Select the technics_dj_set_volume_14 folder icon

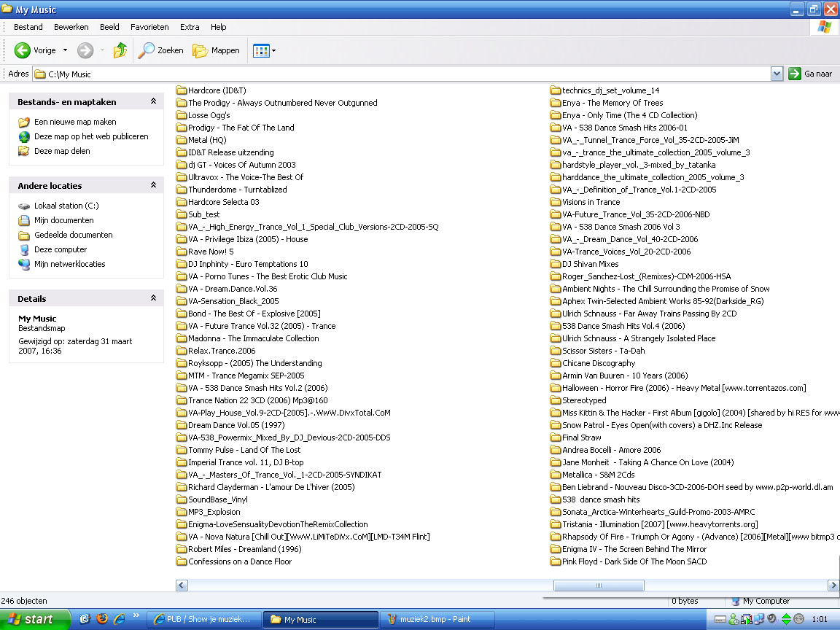[555, 90]
